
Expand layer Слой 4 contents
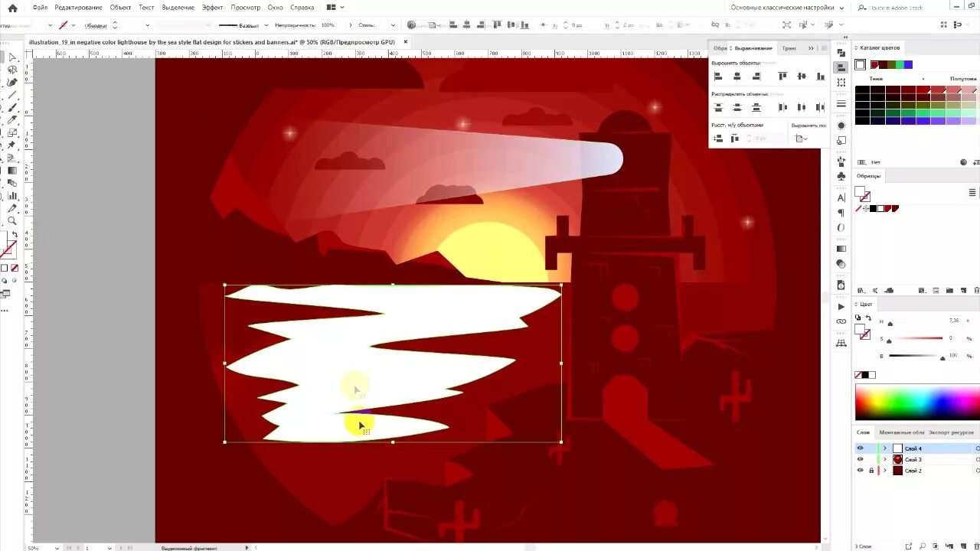885,448
